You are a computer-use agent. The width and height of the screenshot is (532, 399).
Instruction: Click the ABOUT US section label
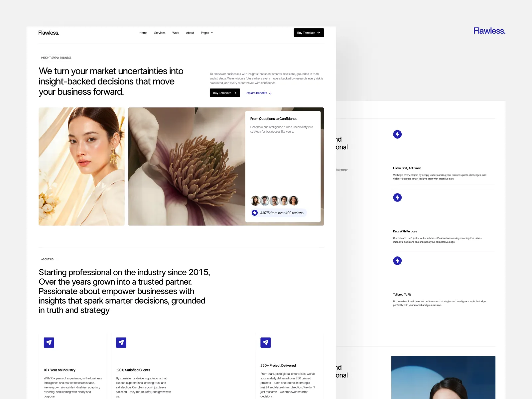(47, 259)
